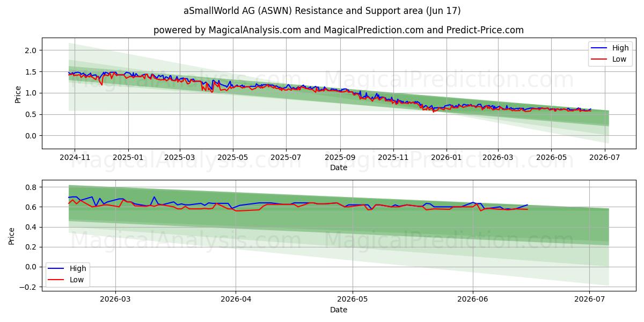Click the top chart x-axis label '2024-11'
This screenshot has width=644, height=322.
pyautogui.click(x=75, y=157)
